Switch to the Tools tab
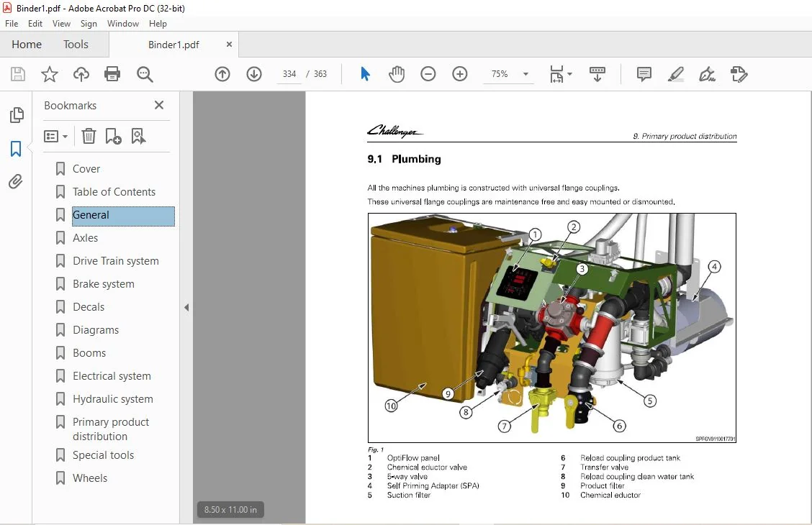 tap(76, 45)
